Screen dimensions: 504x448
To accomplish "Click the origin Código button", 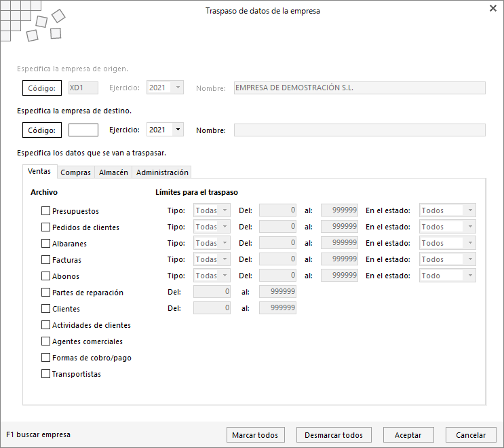I will pos(42,88).
